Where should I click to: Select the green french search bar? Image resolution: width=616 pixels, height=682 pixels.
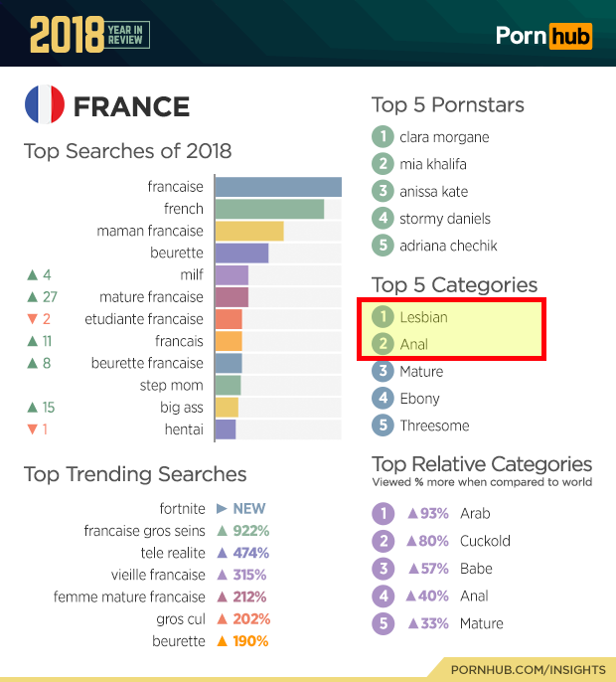coord(269,209)
